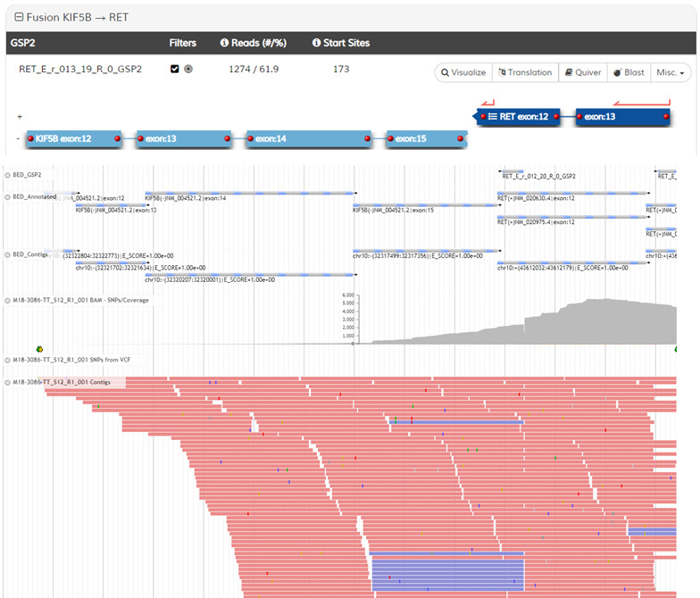The image size is (700, 598).
Task: Click the Start Sites info icon
Action: (317, 43)
